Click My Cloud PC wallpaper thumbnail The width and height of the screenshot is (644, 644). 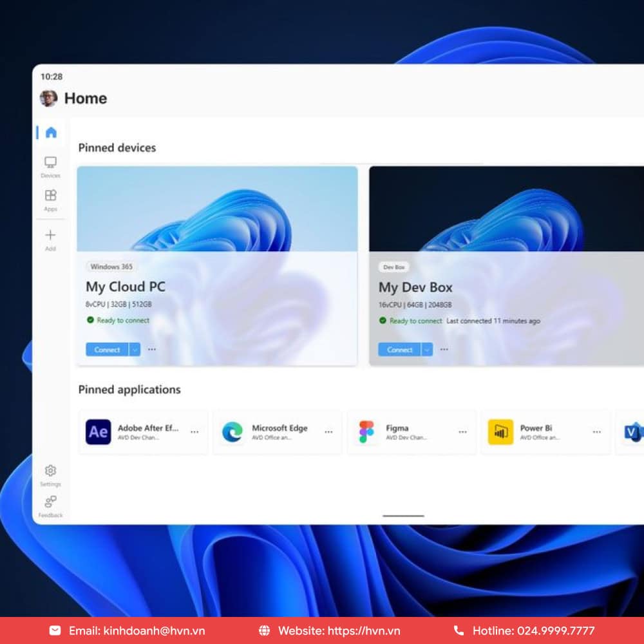[217, 209]
